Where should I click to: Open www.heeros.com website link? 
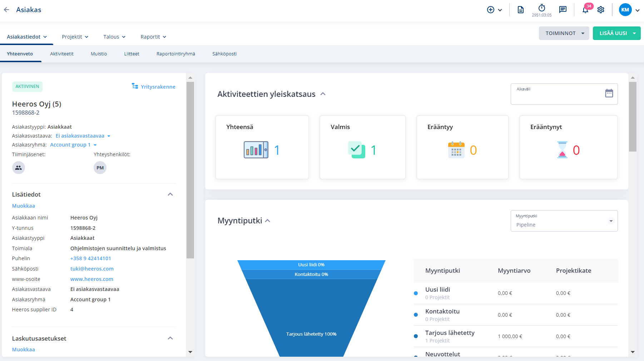coord(92,279)
